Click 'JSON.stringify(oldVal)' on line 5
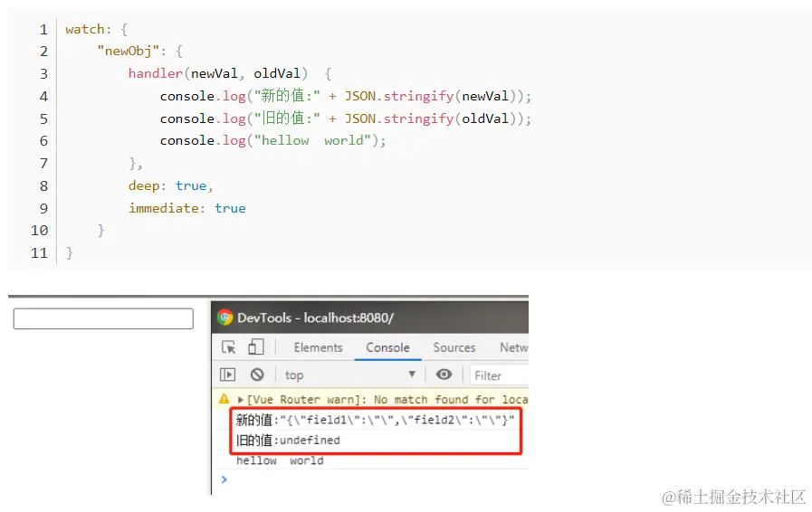This screenshot has height=512, width=812. [x=433, y=119]
